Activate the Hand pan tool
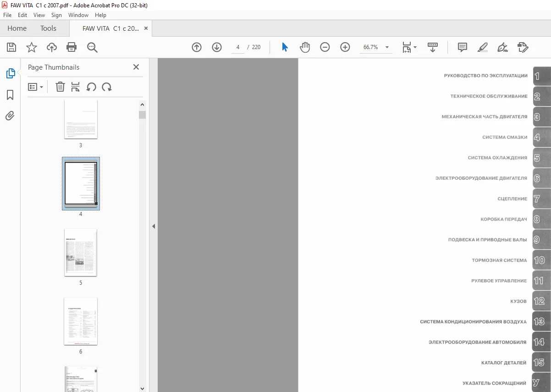 point(305,47)
